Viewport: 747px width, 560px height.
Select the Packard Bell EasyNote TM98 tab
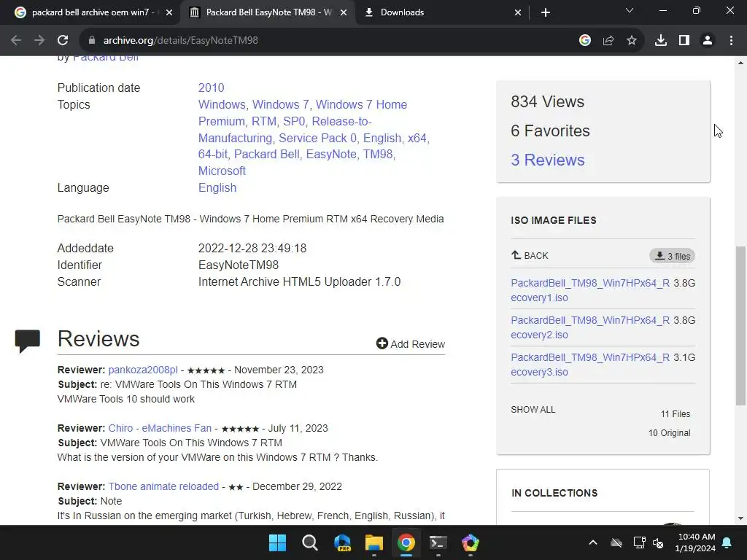(x=267, y=12)
